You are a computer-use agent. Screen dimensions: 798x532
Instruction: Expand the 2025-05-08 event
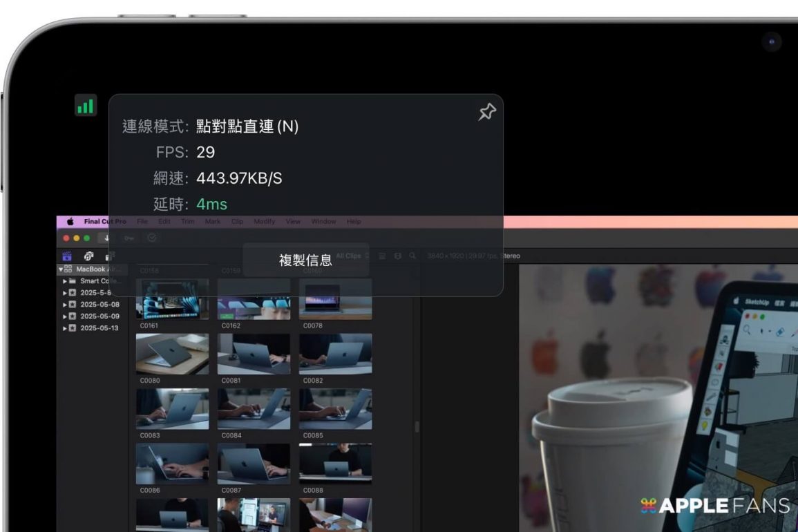click(66, 304)
